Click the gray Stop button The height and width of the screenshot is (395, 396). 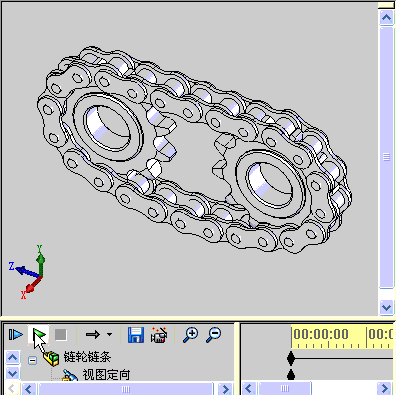[x=61, y=334]
